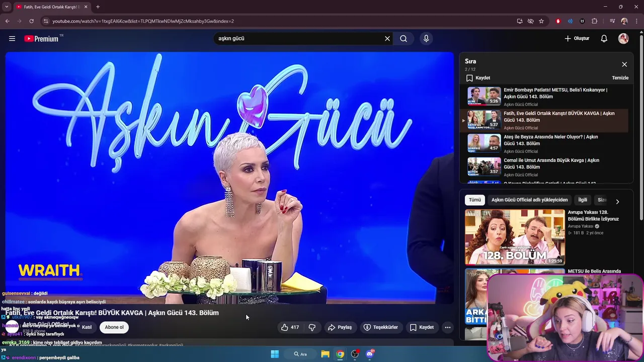Start voice search with the microphone
The image size is (644, 362).
coord(426,38)
